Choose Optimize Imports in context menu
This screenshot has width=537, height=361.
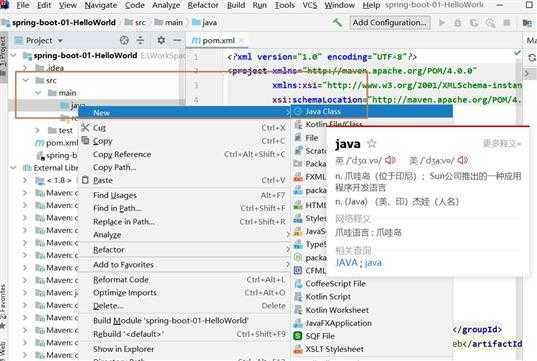click(x=184, y=293)
